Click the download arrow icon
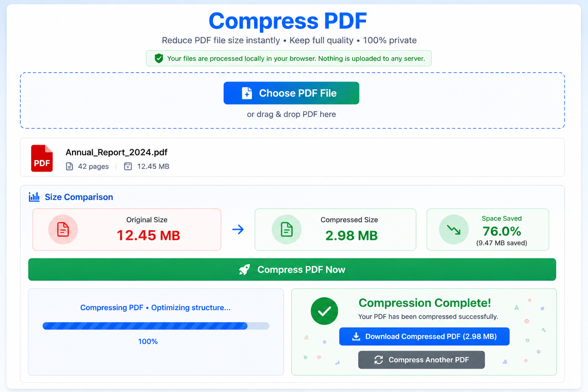The width and height of the screenshot is (588, 392). pyautogui.click(x=356, y=336)
